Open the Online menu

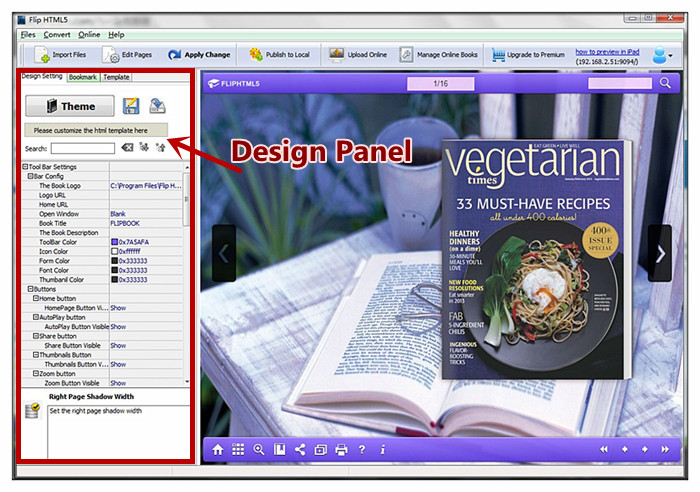coord(89,34)
